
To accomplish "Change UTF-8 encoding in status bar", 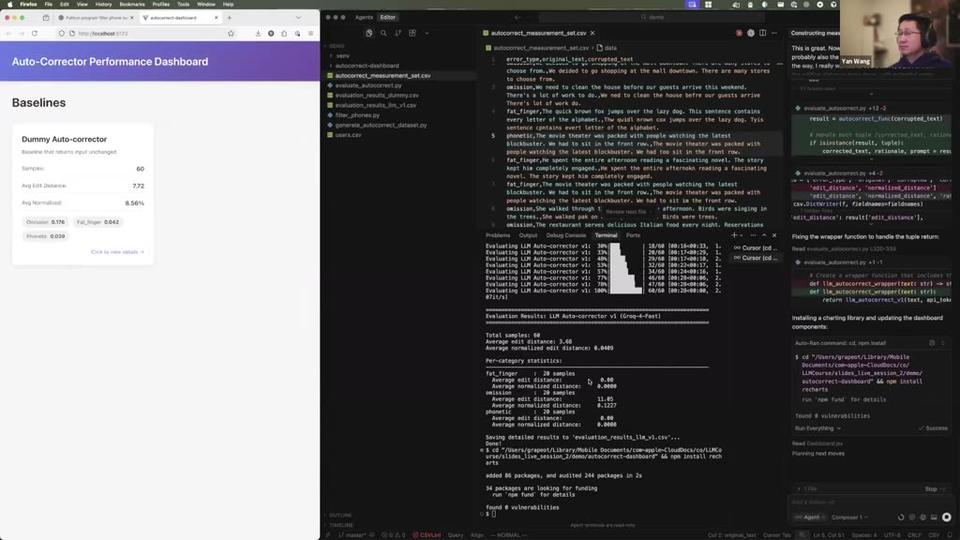I will [892, 535].
